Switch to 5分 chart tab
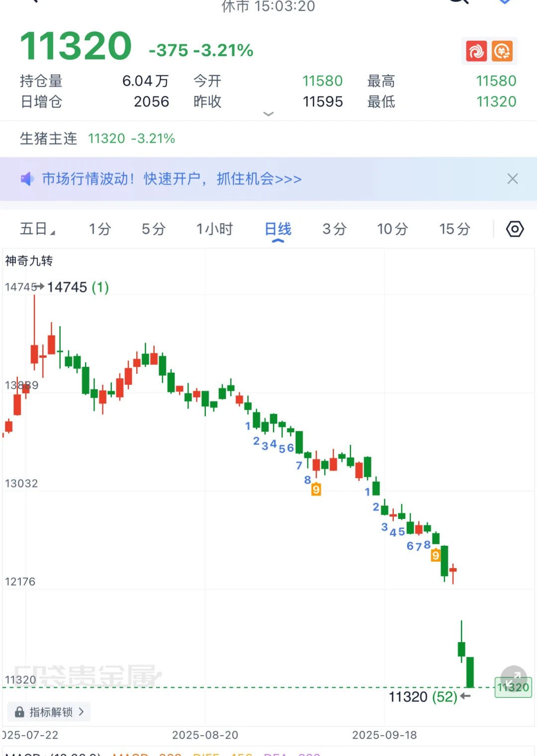 coord(153,229)
